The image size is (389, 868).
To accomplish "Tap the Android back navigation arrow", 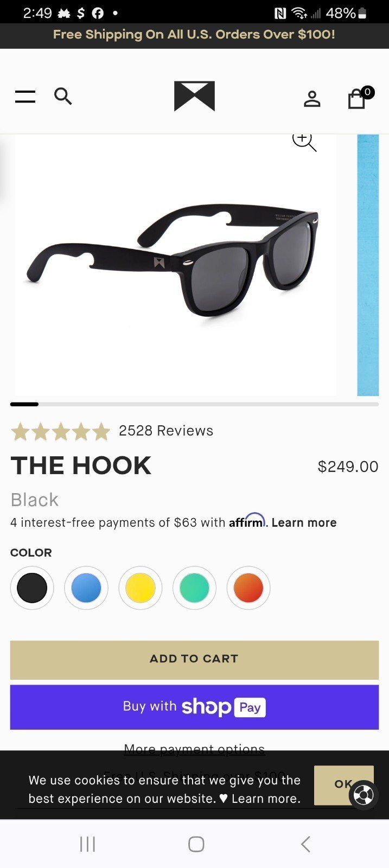I will tap(305, 844).
